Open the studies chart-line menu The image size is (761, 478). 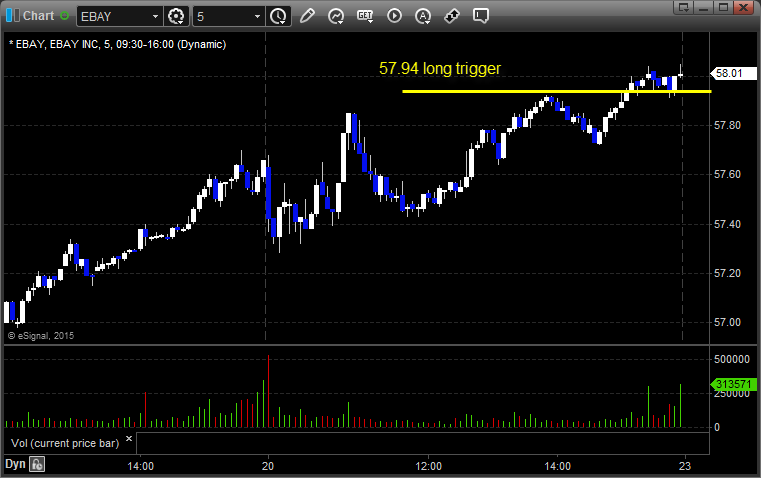(336, 16)
